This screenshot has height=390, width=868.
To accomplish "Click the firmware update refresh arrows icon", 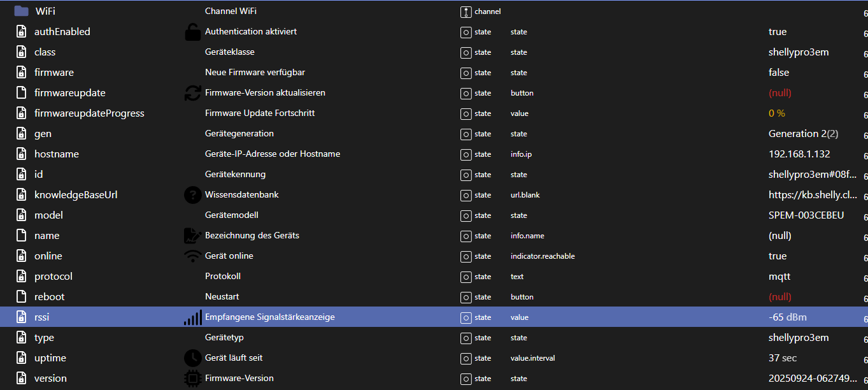I will tap(192, 93).
